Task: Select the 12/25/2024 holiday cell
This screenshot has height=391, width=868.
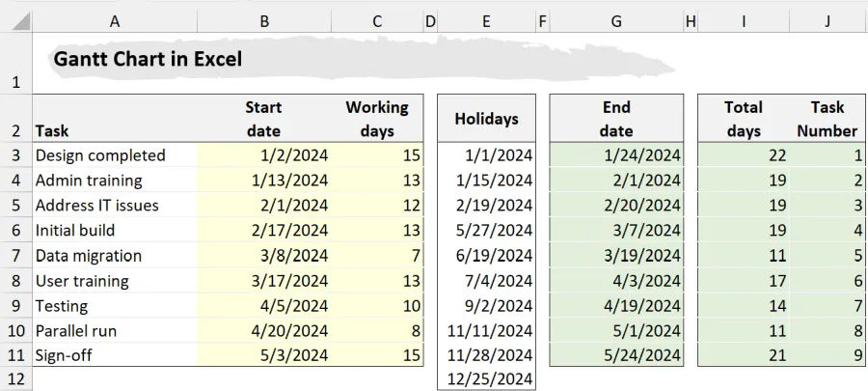Action: [x=489, y=379]
